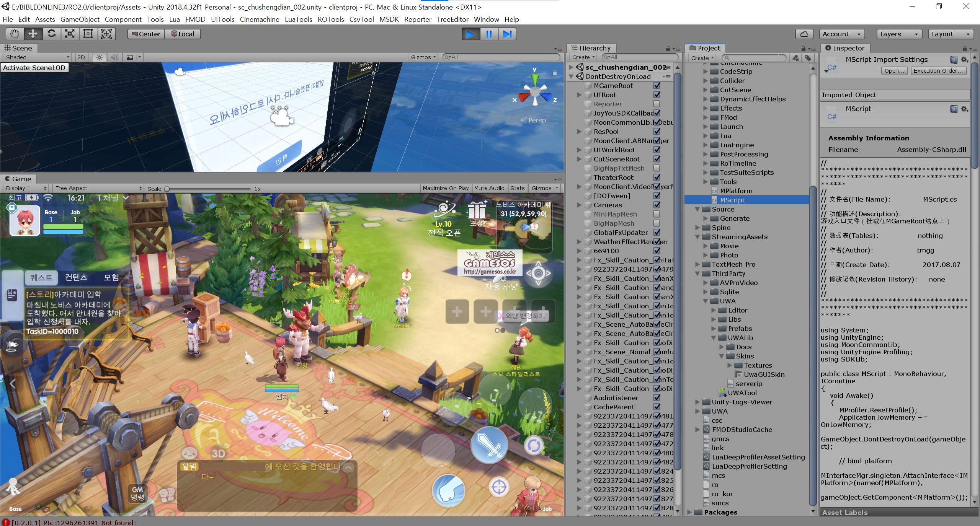Toggle UIRoot active checkbox

657,95
